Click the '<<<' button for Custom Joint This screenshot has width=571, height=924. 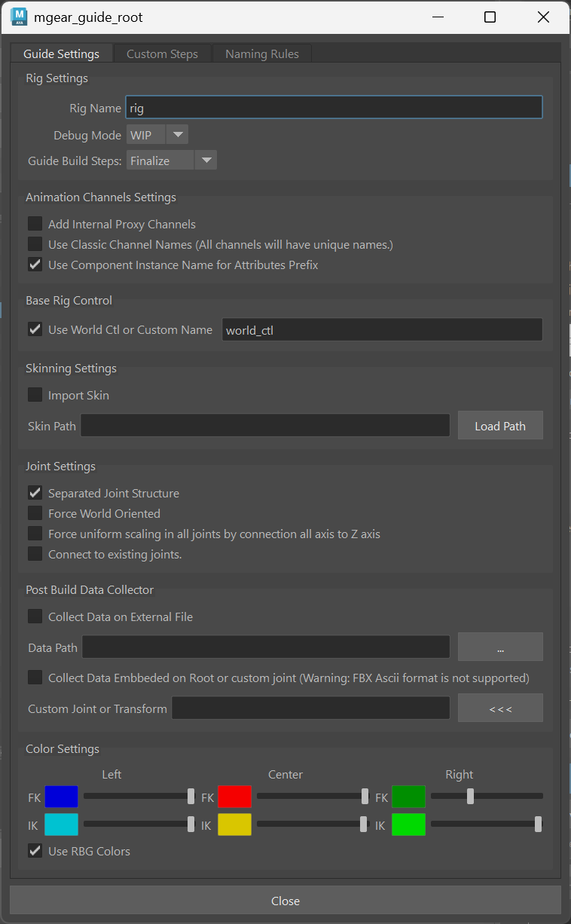point(500,708)
